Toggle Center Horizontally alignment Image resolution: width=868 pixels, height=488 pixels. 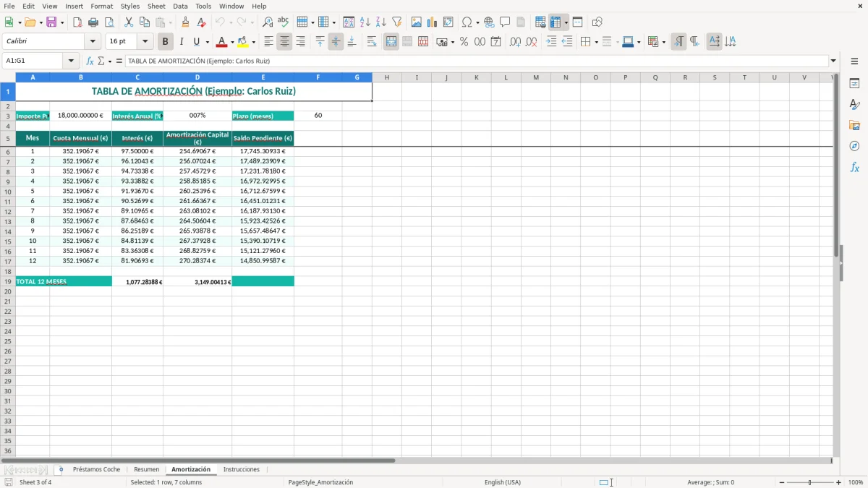pos(284,42)
